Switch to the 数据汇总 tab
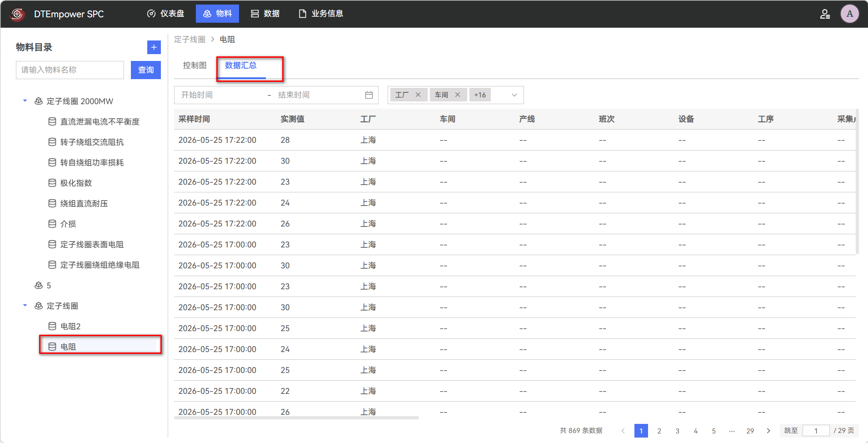This screenshot has height=443, width=868. (x=241, y=65)
